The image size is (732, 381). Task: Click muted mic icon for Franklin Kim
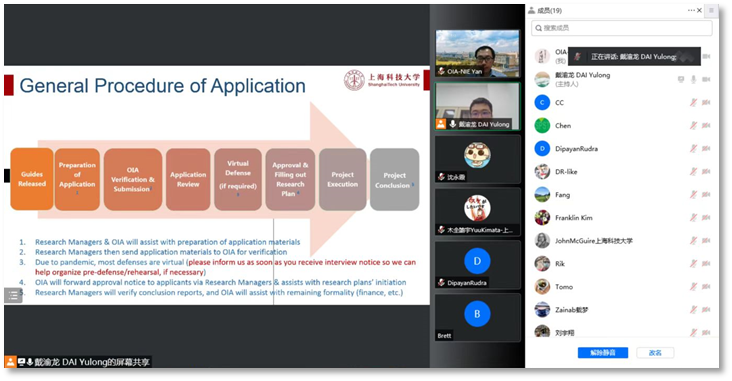pyautogui.click(x=693, y=218)
